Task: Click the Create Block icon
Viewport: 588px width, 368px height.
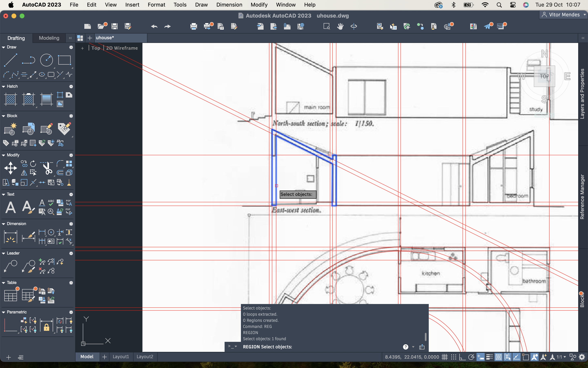Action: [10, 129]
